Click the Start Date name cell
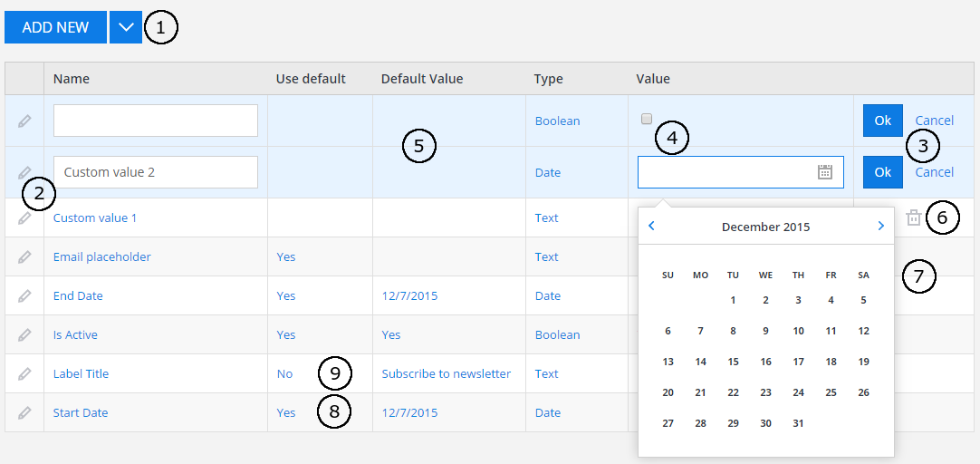Screen dimensions: 980x464 [x=81, y=412]
